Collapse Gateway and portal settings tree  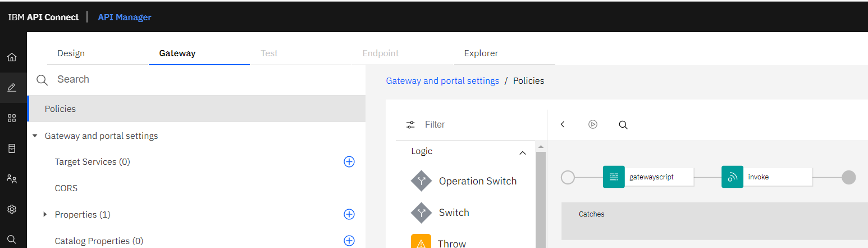35,136
